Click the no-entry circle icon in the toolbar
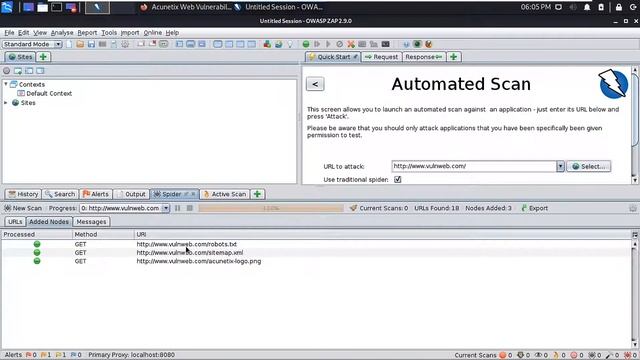This screenshot has height=360, width=640. point(340,44)
